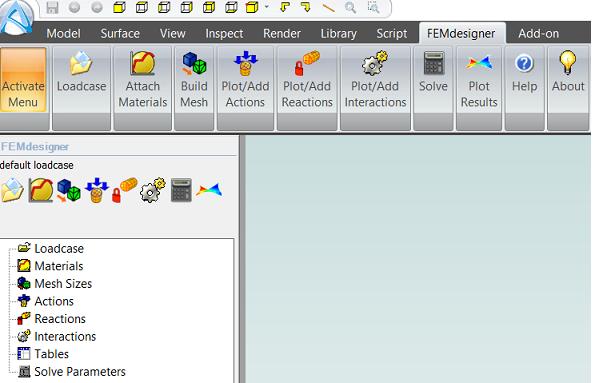
Task: Switch to the Inspect tab
Action: pos(224,34)
